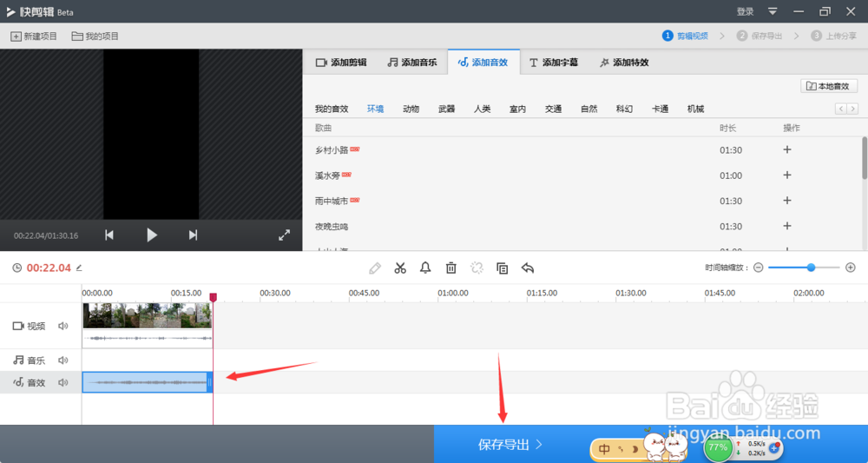Undo last action with back arrow
868x463 pixels.
[x=528, y=268]
